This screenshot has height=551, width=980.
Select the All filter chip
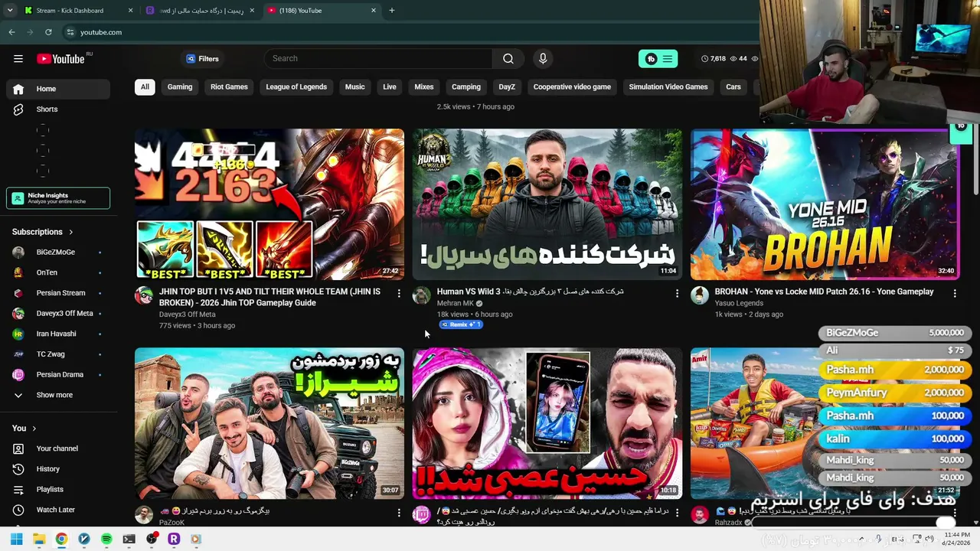click(x=145, y=87)
